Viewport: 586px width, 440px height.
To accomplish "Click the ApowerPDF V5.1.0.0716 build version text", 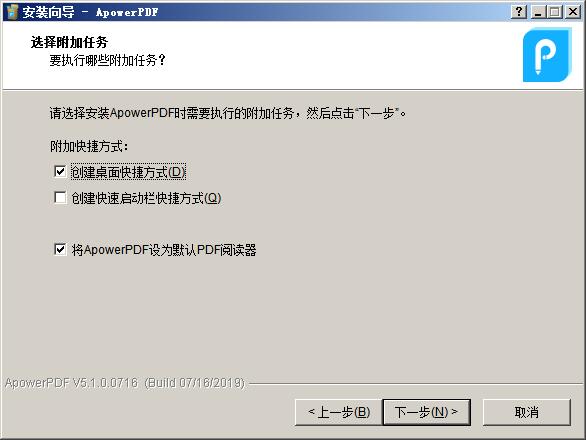I will 125,383.
